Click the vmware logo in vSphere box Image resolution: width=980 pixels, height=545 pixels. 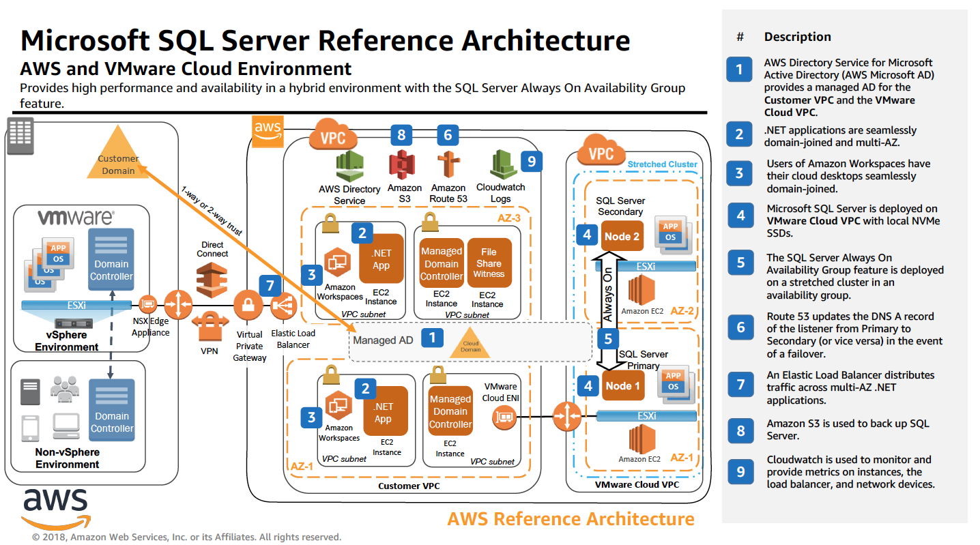(76, 218)
